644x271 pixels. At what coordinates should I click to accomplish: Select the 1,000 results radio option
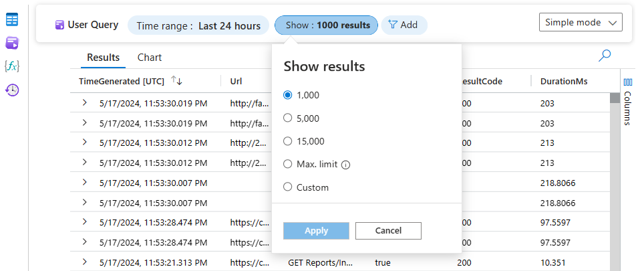[288, 95]
